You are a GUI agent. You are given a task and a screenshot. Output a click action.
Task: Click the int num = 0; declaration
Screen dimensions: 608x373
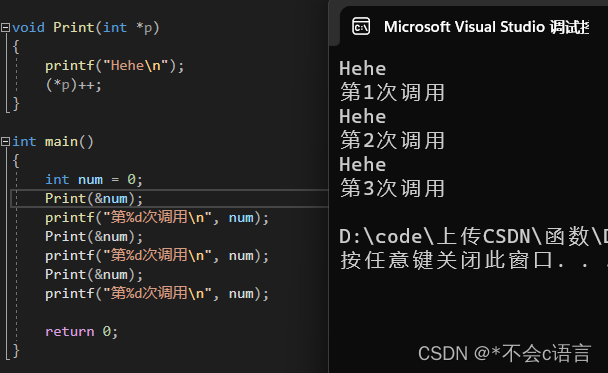tap(94, 180)
